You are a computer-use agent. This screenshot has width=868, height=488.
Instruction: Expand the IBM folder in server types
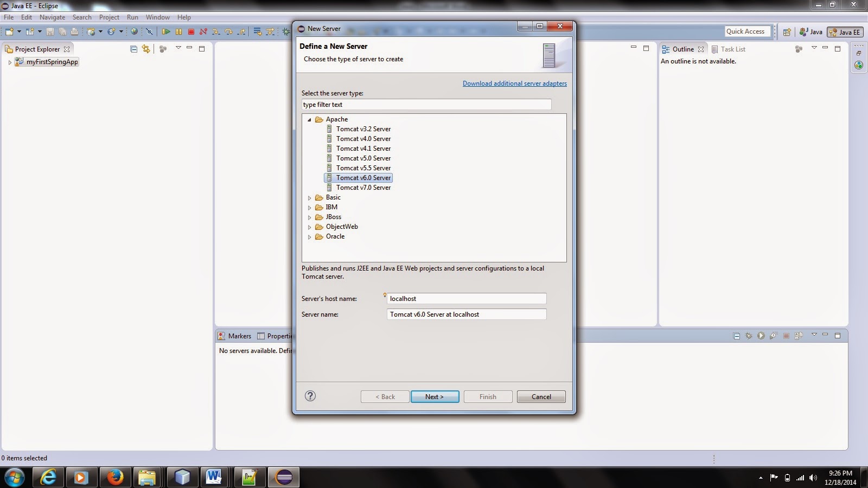point(309,207)
